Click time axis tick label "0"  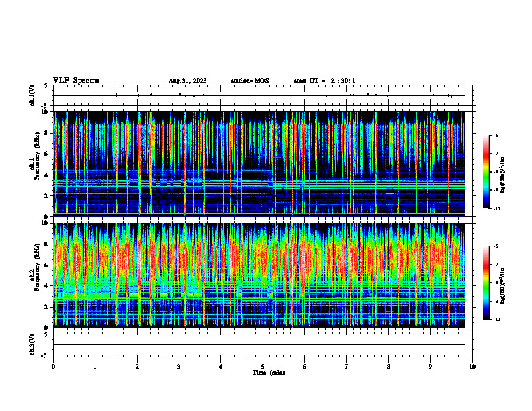53,367
